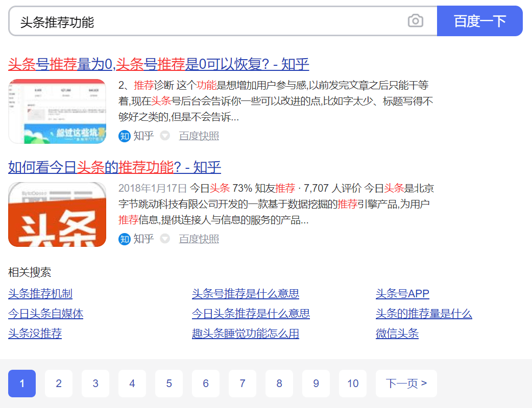
Task: Click snippet date 2018年1月17日
Action: pyautogui.click(x=153, y=188)
